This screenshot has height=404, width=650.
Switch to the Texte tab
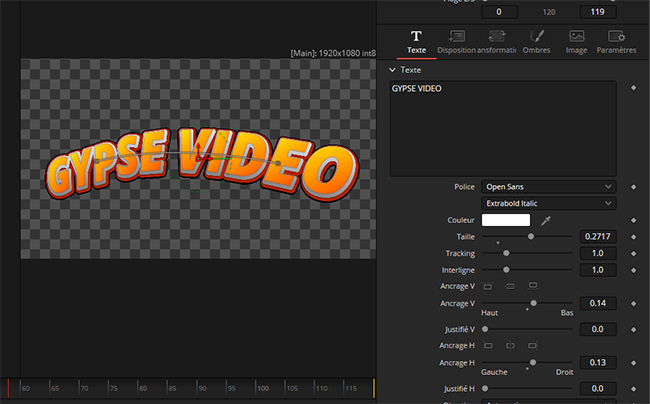pyautogui.click(x=416, y=42)
